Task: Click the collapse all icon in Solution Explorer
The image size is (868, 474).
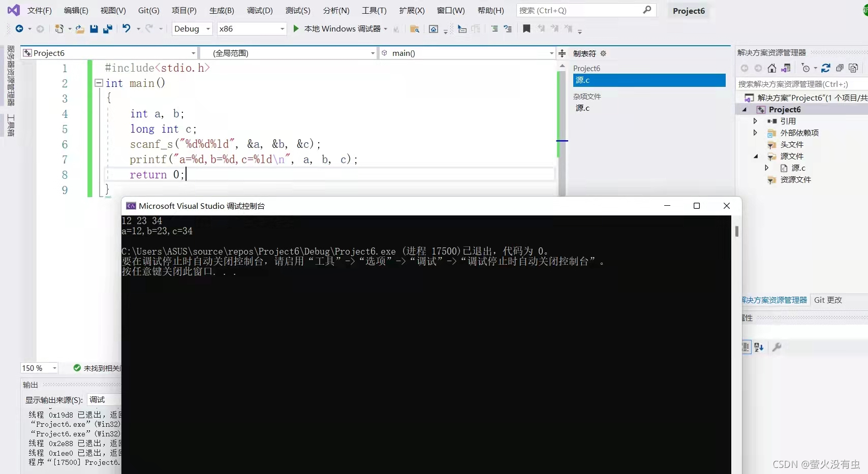Action: tap(840, 68)
